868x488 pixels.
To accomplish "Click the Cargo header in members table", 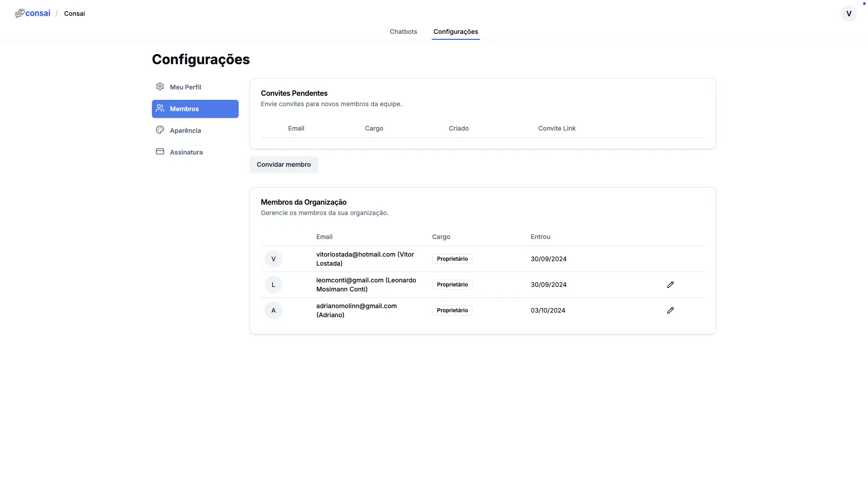I will coord(441,237).
